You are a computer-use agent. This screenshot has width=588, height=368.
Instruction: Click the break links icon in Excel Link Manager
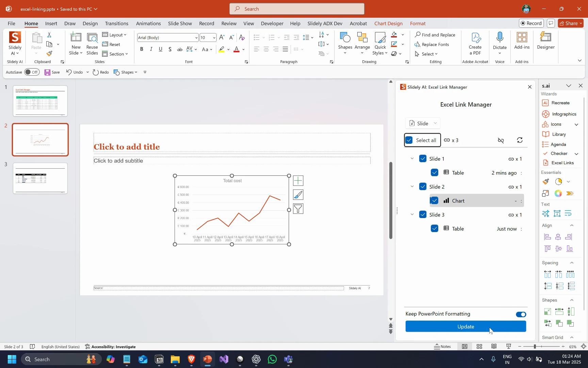tap(501, 140)
